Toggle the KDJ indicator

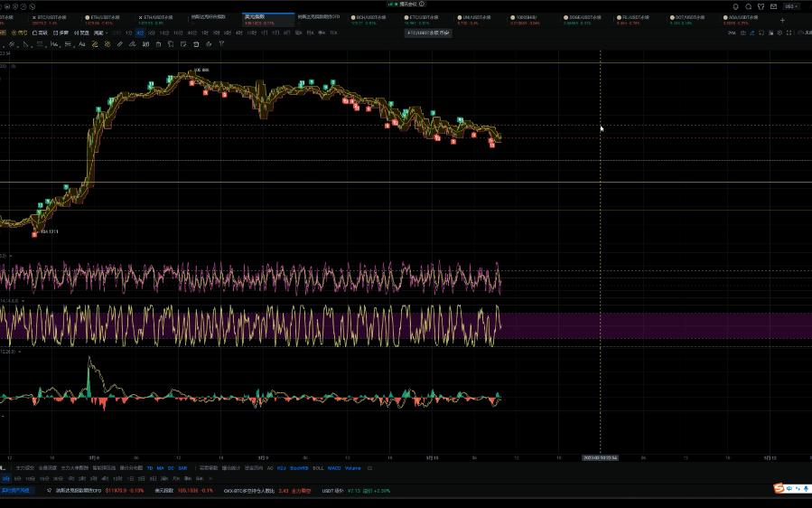tap(281, 468)
